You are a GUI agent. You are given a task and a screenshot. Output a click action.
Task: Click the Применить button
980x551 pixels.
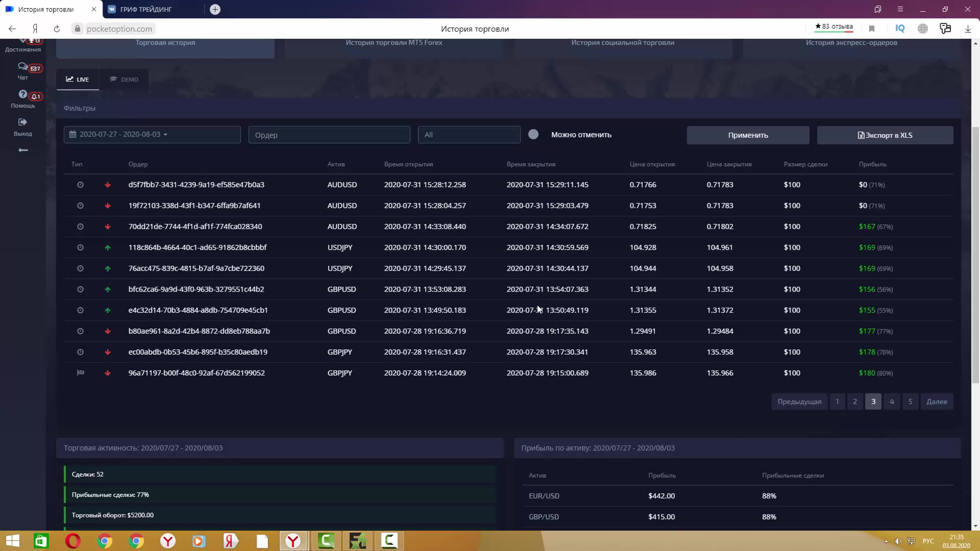(x=748, y=135)
